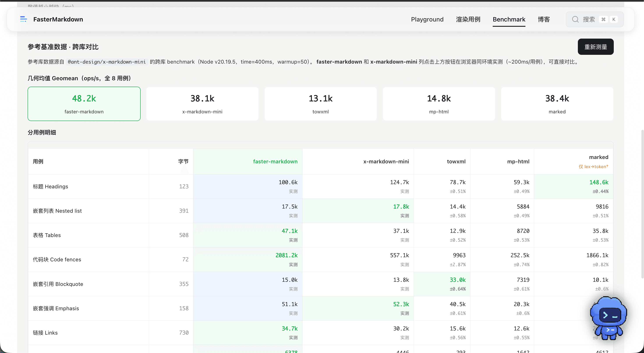Go to FasterMarkdown home title

(x=58, y=19)
